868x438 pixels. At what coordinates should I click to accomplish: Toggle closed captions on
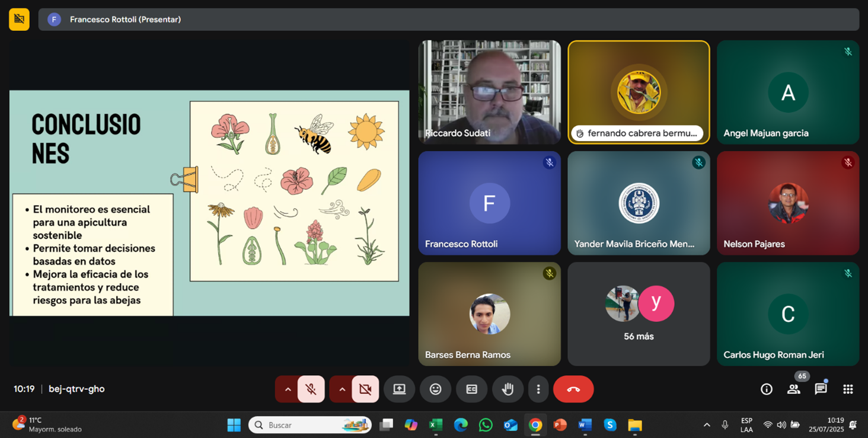[x=471, y=389]
